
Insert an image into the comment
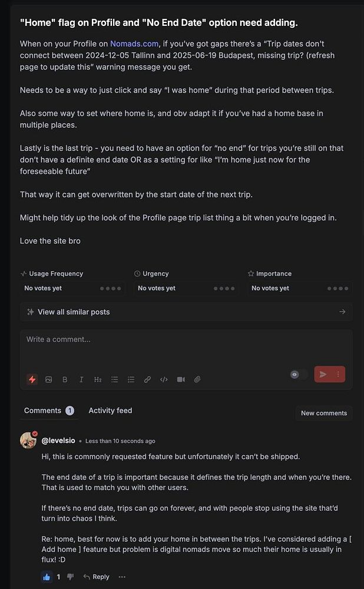coord(48,379)
